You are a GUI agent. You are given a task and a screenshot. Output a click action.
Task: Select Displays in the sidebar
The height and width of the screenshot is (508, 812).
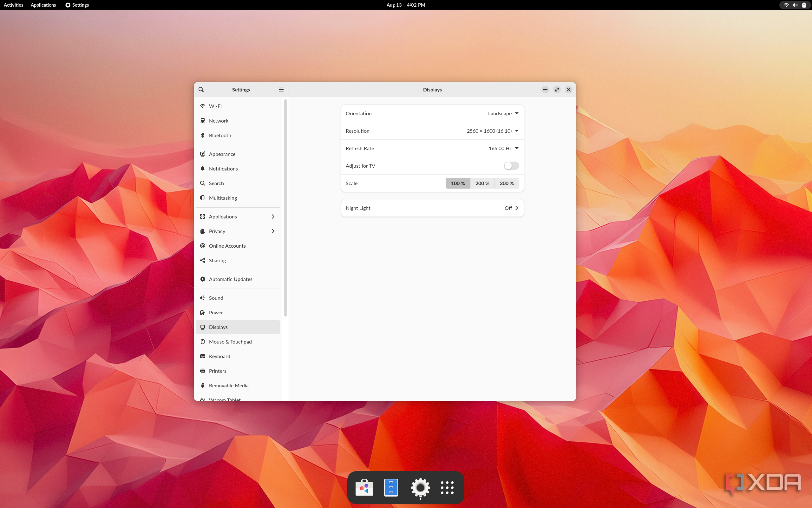tap(238, 327)
